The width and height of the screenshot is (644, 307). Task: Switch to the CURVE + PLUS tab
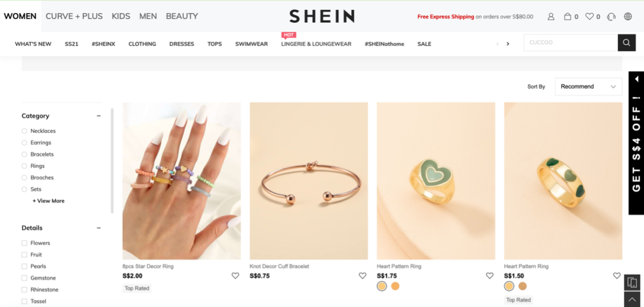(x=74, y=17)
